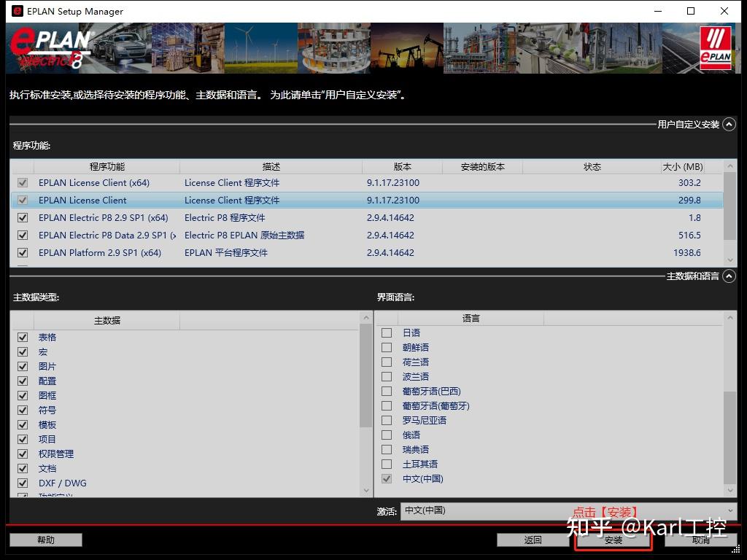Click the master data list scrollbar thumb
Screen dimensions: 747x560
(365, 376)
